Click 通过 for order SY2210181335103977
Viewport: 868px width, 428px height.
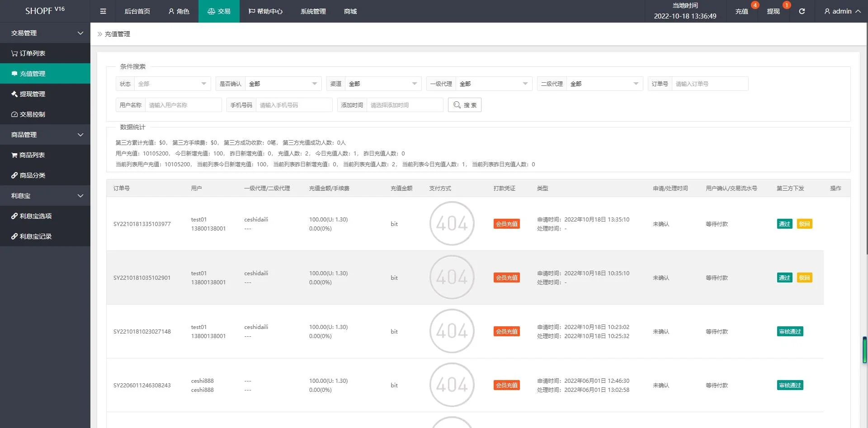coord(784,224)
